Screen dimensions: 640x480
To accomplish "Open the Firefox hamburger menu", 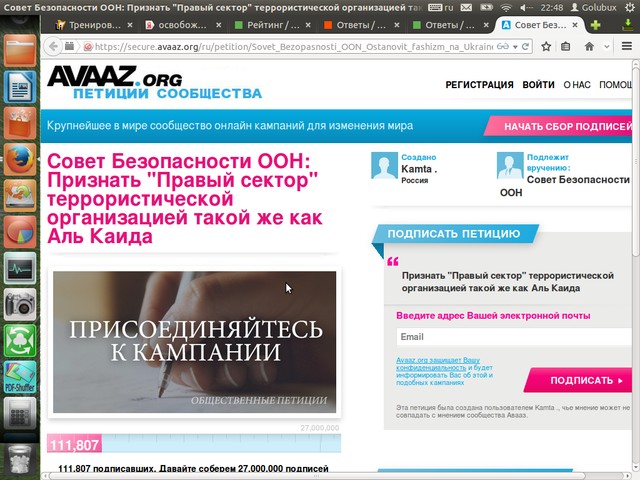I will point(627,46).
